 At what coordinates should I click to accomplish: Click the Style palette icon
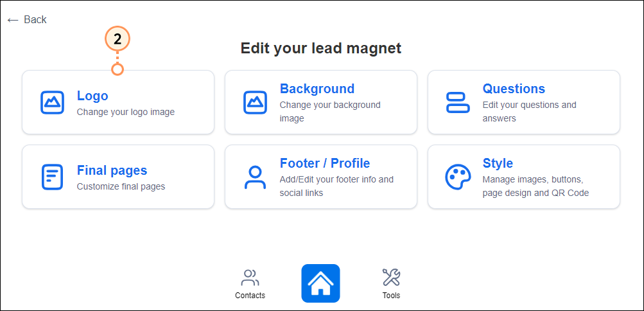(x=458, y=177)
